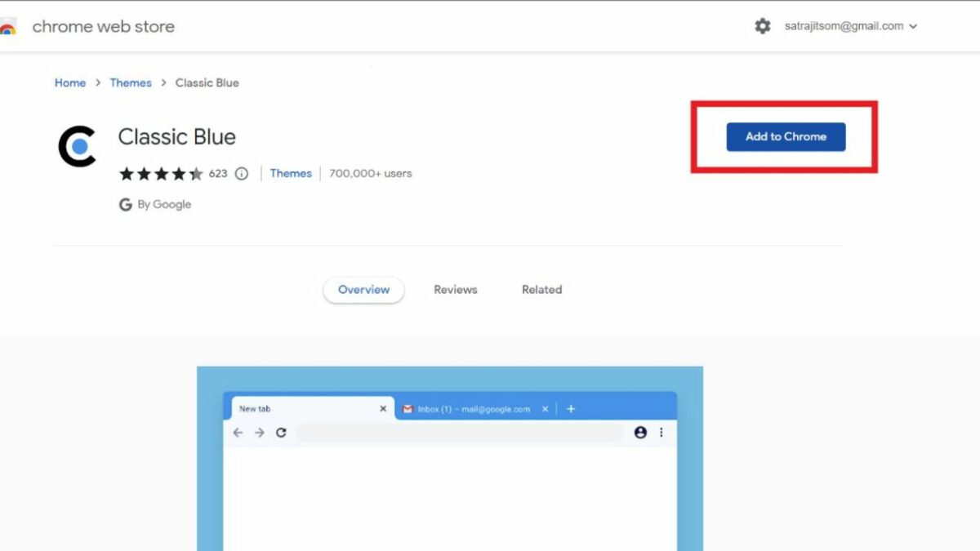
Task: Click the Add to Chrome button
Action: click(785, 136)
